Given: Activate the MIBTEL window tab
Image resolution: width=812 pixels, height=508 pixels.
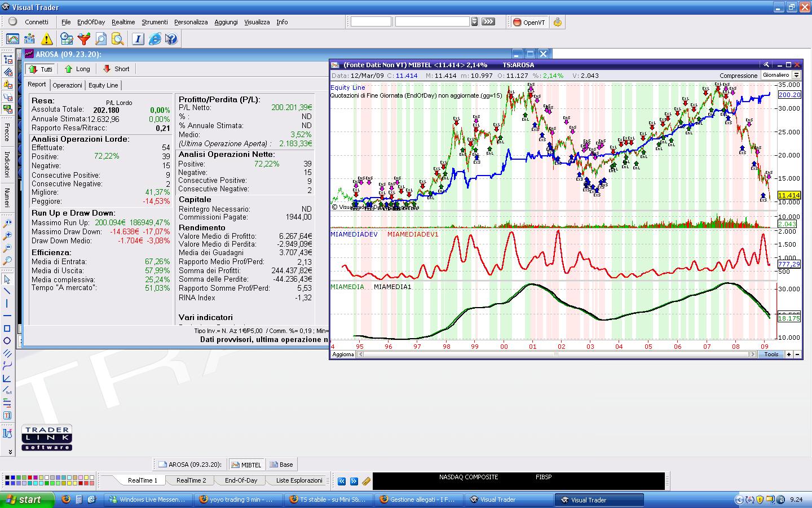Looking at the screenshot, I should (x=246, y=465).
